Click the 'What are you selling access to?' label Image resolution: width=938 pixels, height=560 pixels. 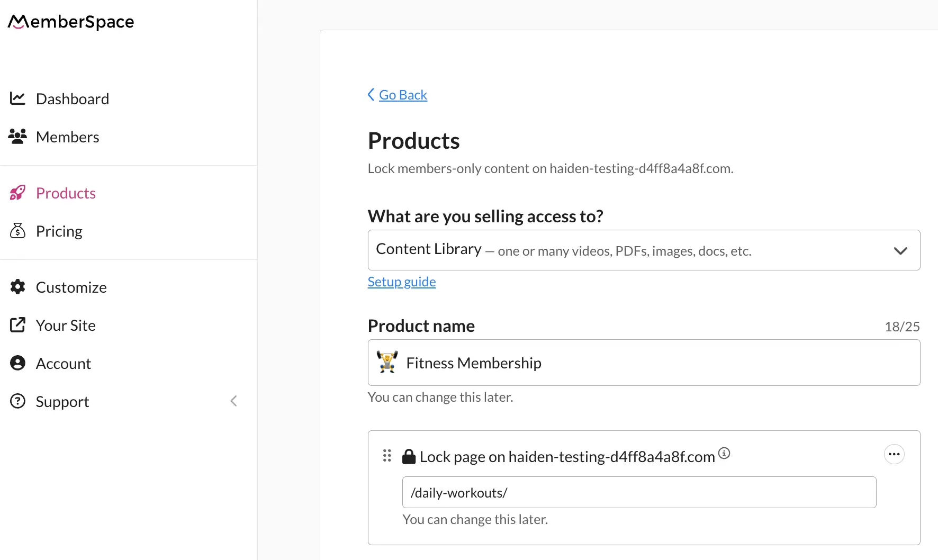[x=485, y=216]
